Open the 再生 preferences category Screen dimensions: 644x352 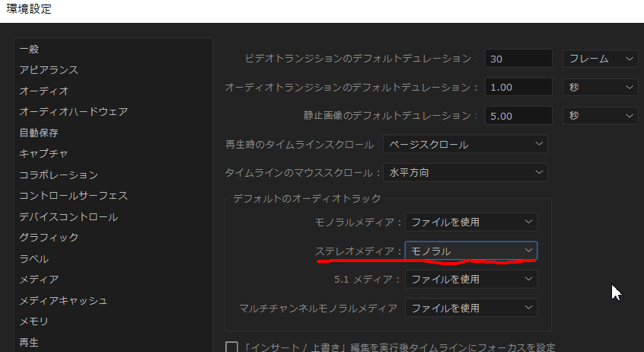29,342
